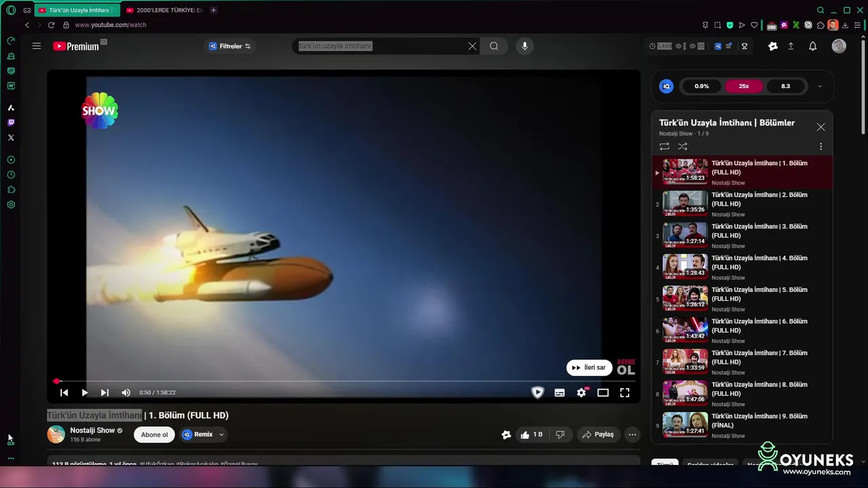Viewport: 868px width, 488px height.
Task: Open GX Control speedometer icon
Action: 11,41
